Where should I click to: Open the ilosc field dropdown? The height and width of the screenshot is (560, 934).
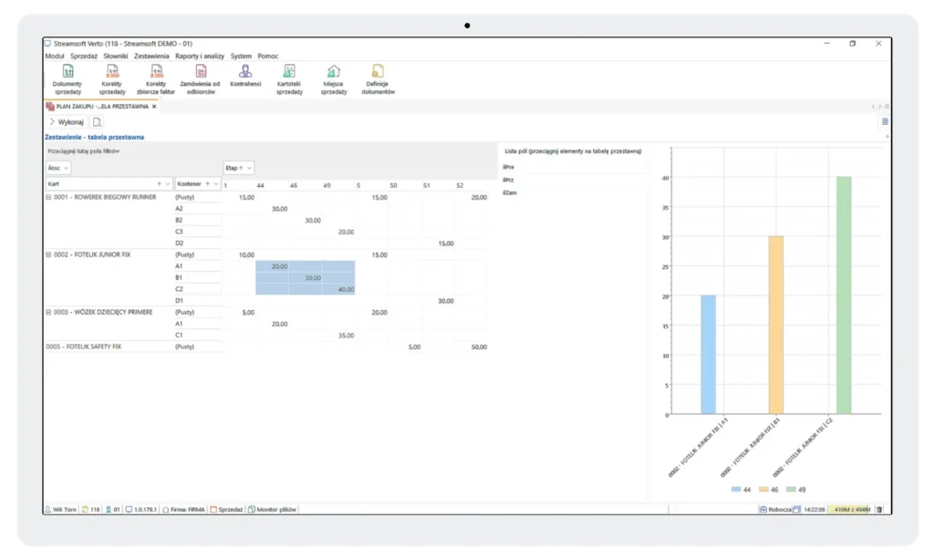(66, 169)
